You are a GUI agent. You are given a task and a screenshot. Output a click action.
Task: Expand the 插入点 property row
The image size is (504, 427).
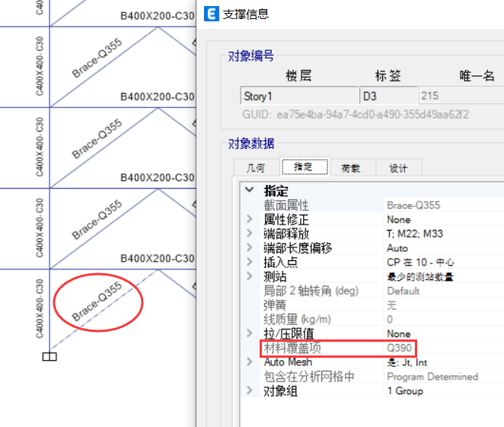249,262
